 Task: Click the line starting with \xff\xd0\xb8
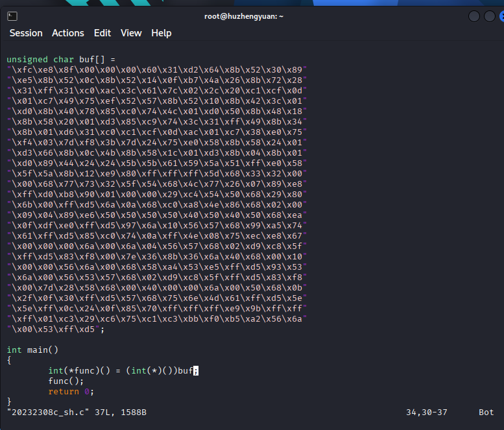157,195
